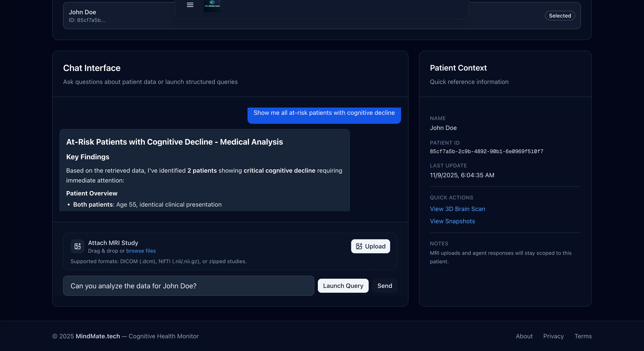The height and width of the screenshot is (351, 644).
Task: Click the Medical Analysis response heading
Action: [x=175, y=142]
